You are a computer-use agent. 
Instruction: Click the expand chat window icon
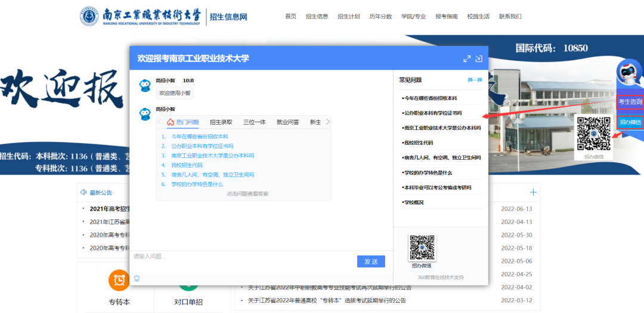467,59
